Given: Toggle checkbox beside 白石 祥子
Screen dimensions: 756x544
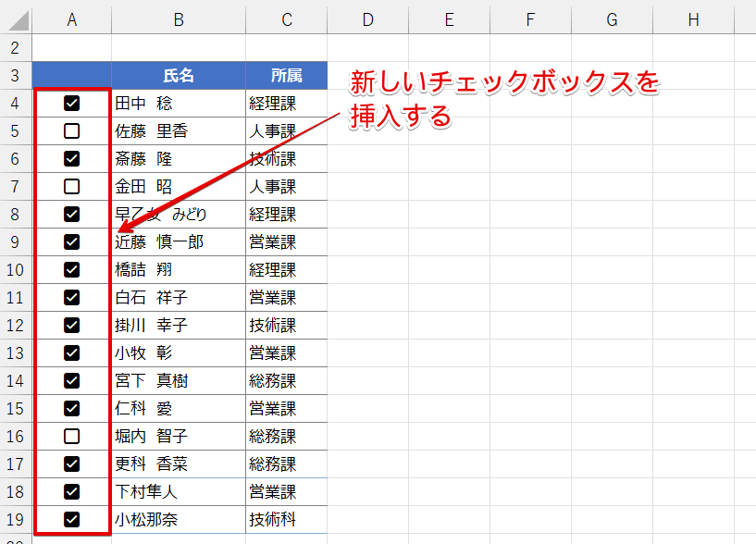Looking at the screenshot, I should 72,298.
